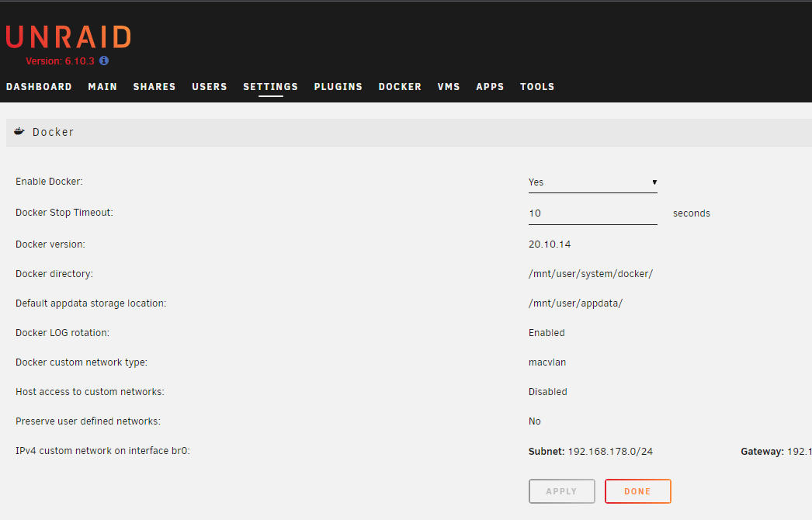Click the Docker whale icon in header

pyautogui.click(x=19, y=132)
